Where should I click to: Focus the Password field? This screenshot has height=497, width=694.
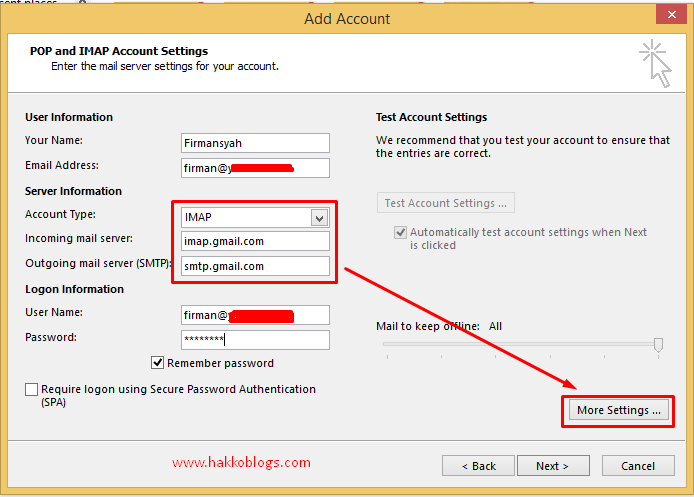[x=255, y=340]
